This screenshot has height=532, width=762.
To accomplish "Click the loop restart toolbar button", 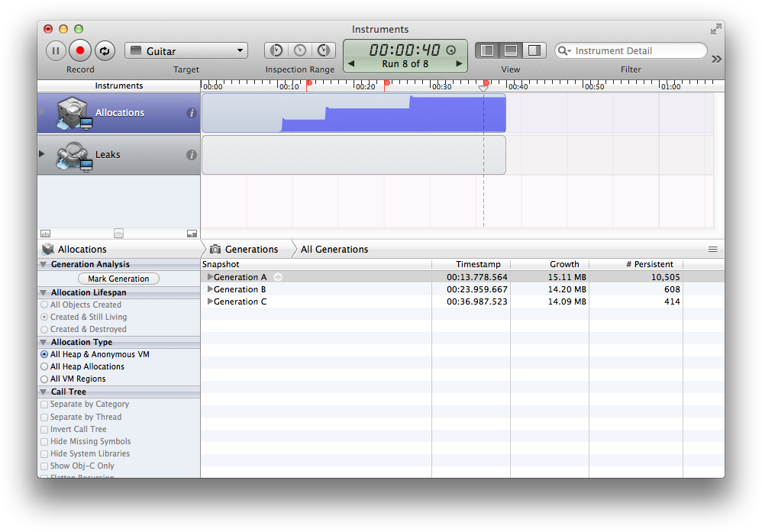I will click(x=105, y=50).
